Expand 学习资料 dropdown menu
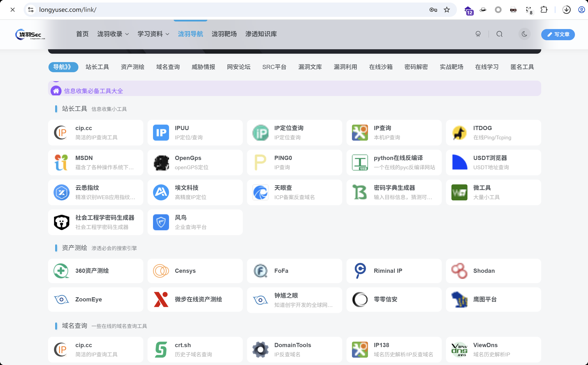The image size is (588, 365). point(153,34)
